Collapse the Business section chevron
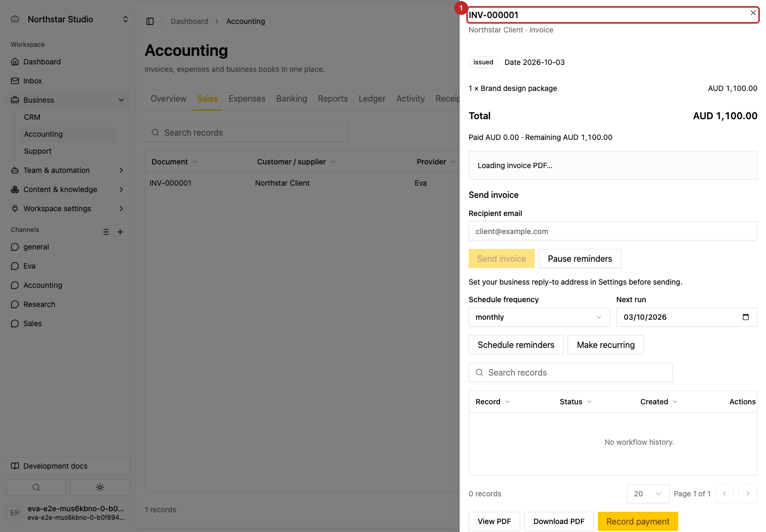 (x=121, y=100)
